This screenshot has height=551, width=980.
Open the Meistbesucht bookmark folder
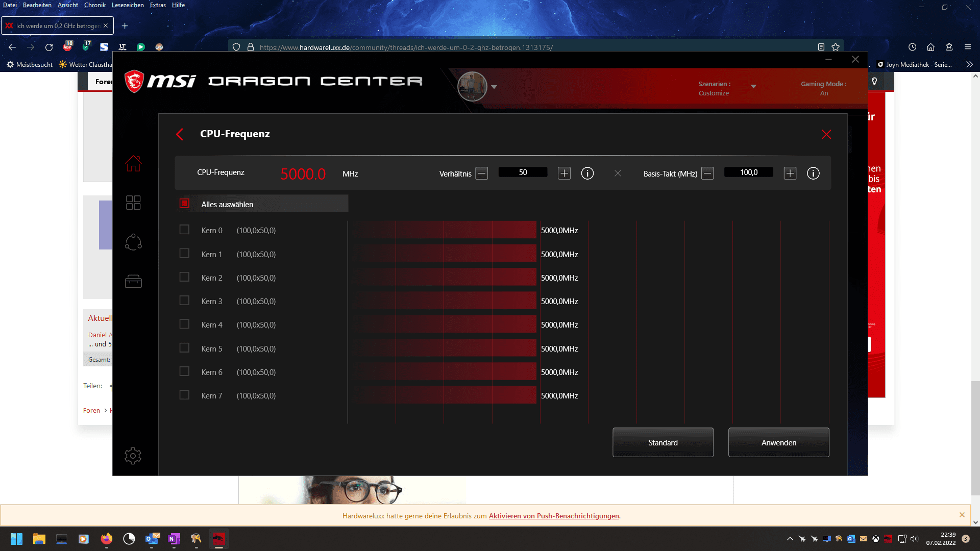tap(30, 65)
